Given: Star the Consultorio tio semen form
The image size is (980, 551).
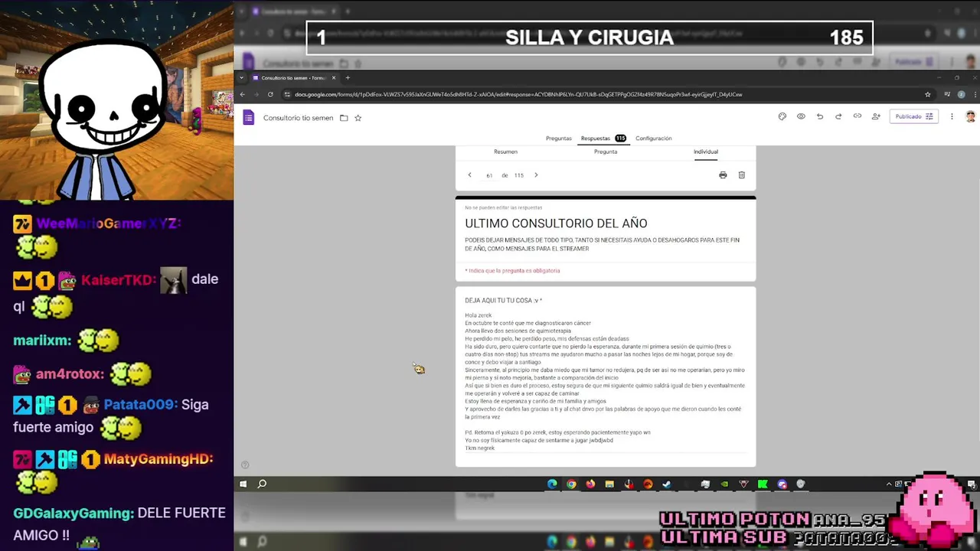Looking at the screenshot, I should (x=358, y=118).
